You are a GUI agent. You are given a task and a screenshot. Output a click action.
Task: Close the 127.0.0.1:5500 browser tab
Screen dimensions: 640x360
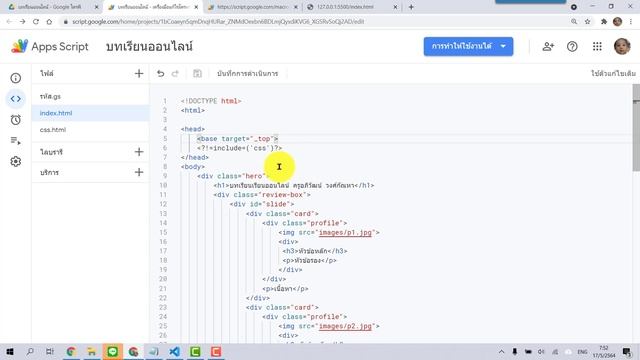[x=395, y=7]
